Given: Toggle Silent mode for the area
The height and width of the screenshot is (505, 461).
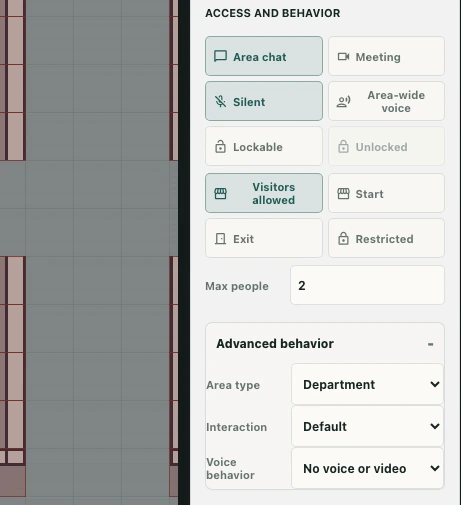Looking at the screenshot, I should 264,101.
